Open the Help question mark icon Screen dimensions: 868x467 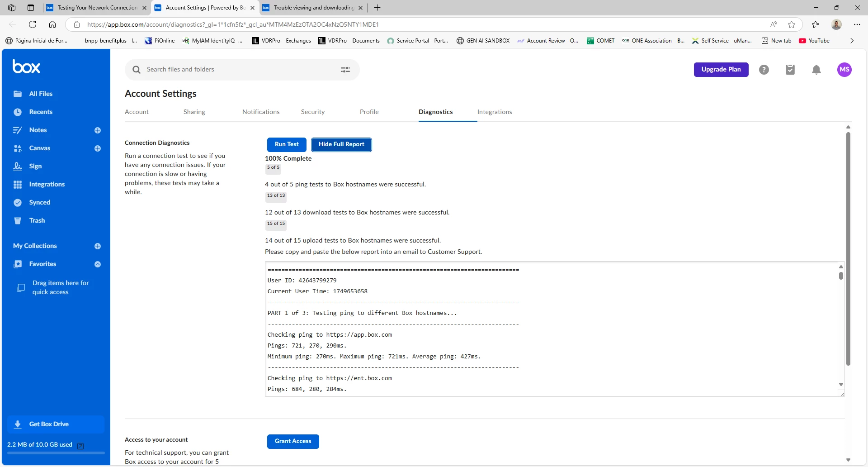[764, 70]
